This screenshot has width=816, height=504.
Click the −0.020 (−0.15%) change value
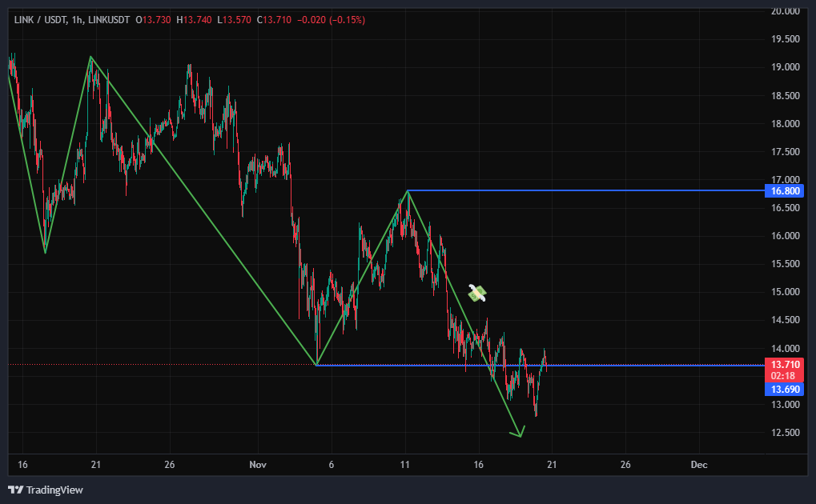(x=331, y=19)
